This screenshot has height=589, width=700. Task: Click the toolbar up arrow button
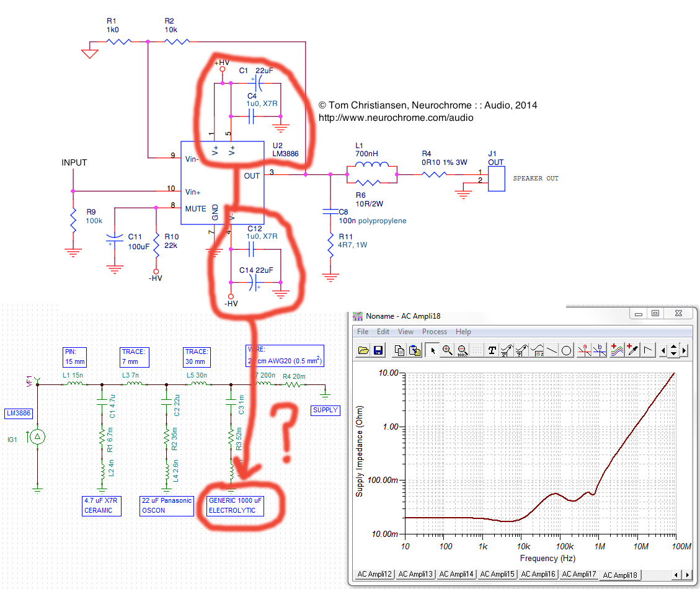[x=674, y=347]
